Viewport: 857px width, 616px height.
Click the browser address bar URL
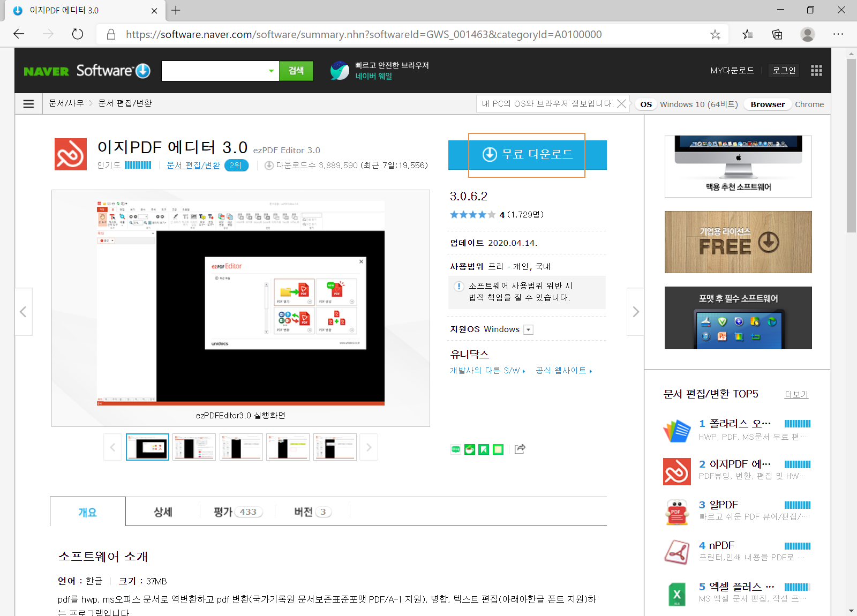[x=364, y=34]
